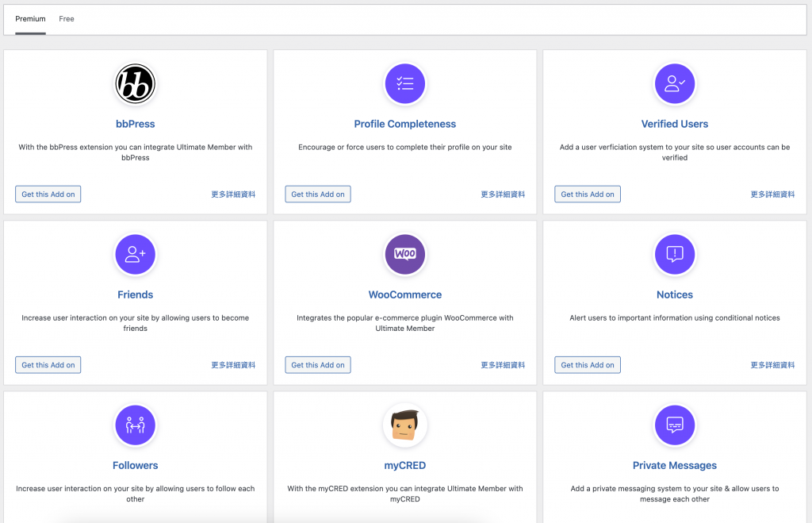Get the Notices add-on

588,365
